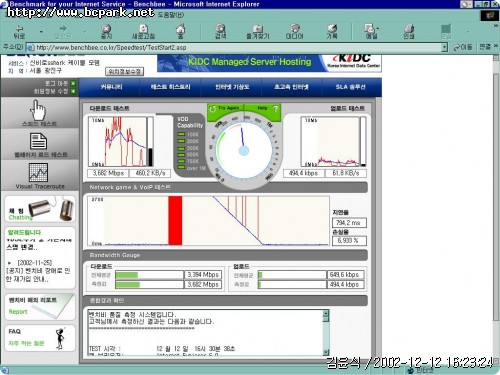This screenshot has height=375, width=500.
Task: Open the Favorites folder toolbar icon
Action: coord(257,29)
